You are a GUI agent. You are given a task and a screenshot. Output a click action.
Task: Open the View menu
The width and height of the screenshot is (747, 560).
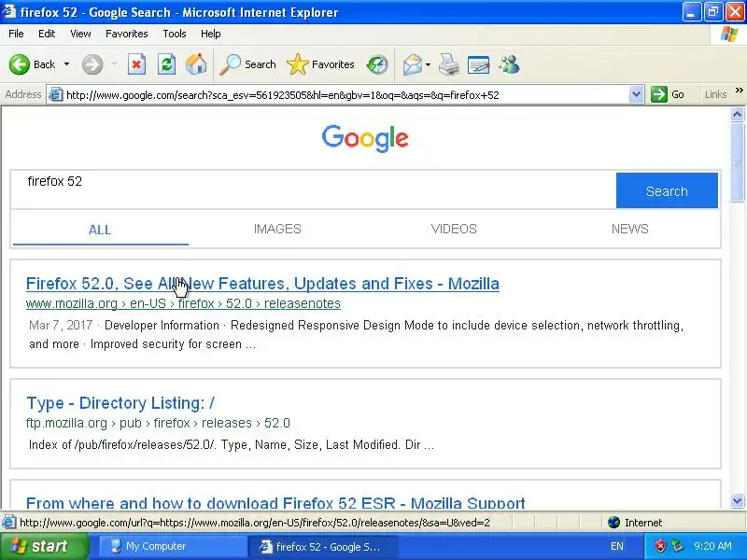[80, 34]
